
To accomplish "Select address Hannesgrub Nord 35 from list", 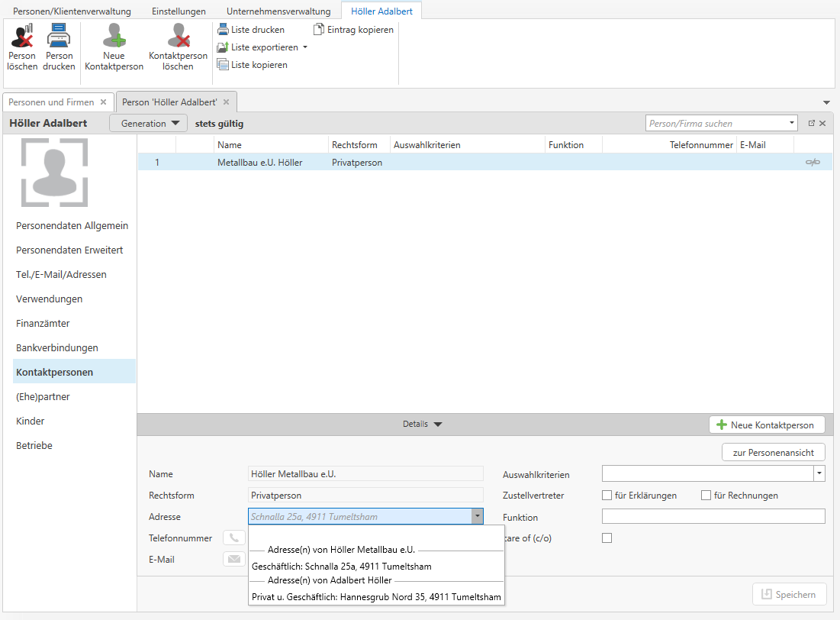I will pyautogui.click(x=376, y=597).
